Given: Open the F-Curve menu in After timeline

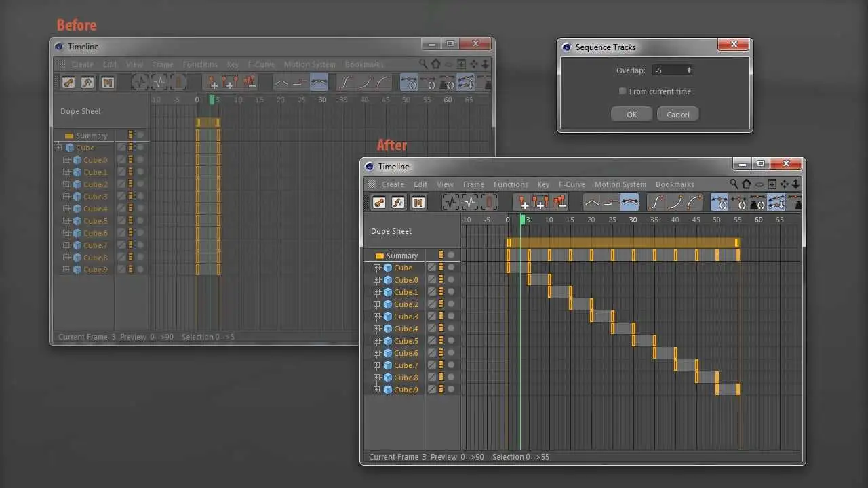Looking at the screenshot, I should coord(572,184).
